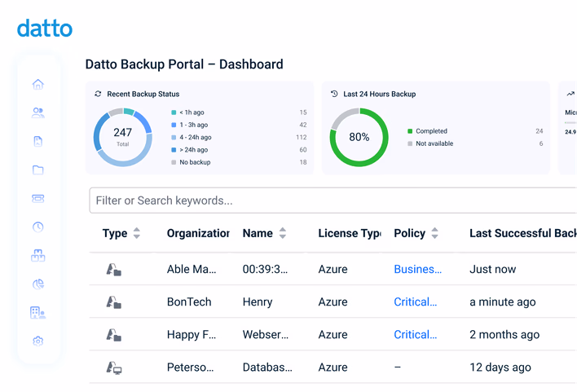Click the datto logo
This screenshot has height=392, width=577.
click(45, 29)
